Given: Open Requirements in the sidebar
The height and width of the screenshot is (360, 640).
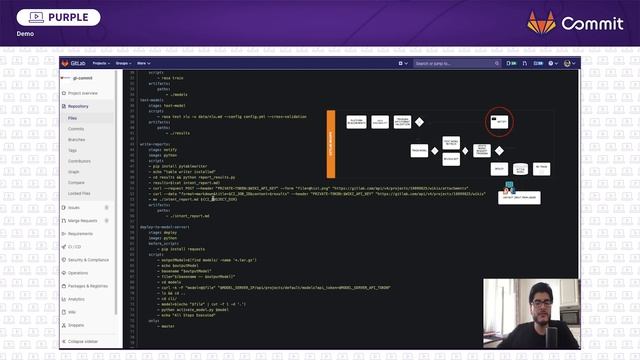Looking at the screenshot, I should point(80,234).
